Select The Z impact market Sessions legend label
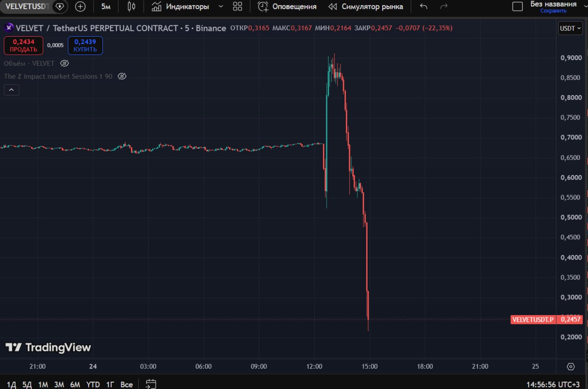The width and height of the screenshot is (588, 389). [58, 76]
